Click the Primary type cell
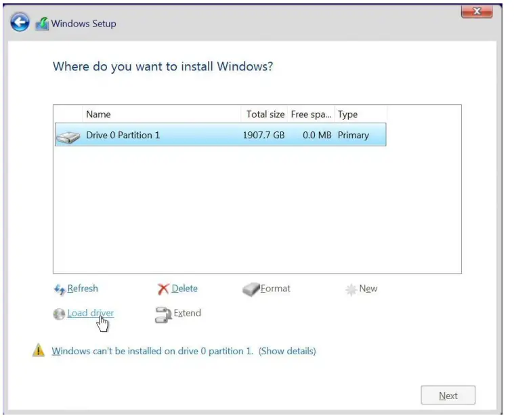The image size is (514, 420). 354,135
